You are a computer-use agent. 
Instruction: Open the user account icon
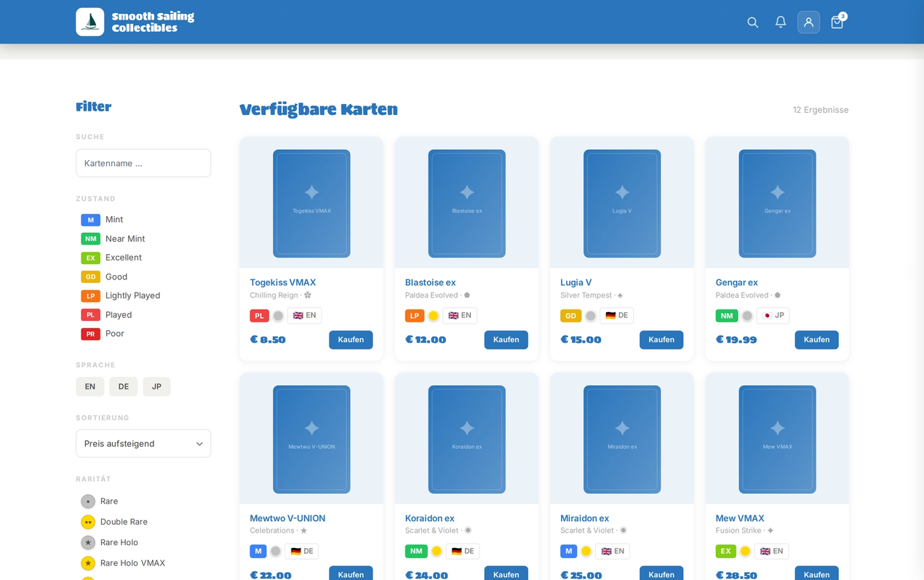[x=808, y=22]
